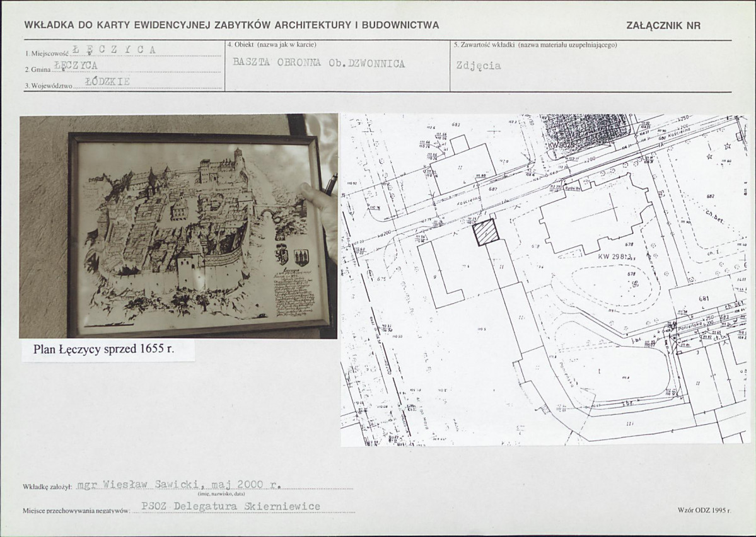Click the caption 'Plan Łęczycy sprzed 1655 r.'

103,349
